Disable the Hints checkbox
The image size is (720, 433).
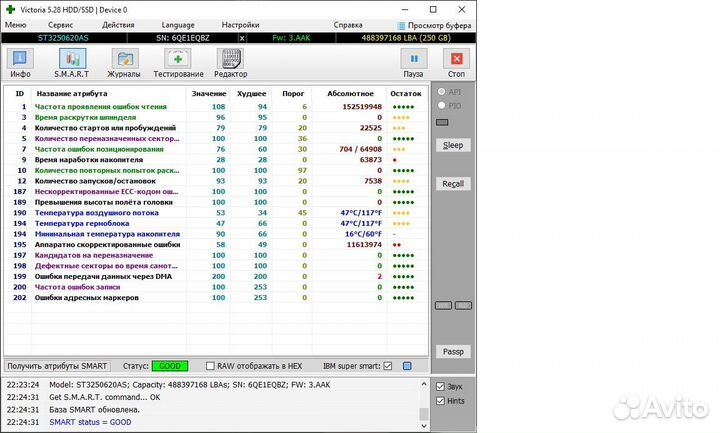441,400
